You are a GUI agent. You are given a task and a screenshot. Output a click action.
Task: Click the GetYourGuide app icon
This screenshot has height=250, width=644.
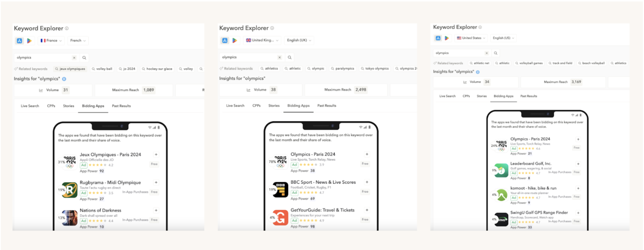(280, 218)
